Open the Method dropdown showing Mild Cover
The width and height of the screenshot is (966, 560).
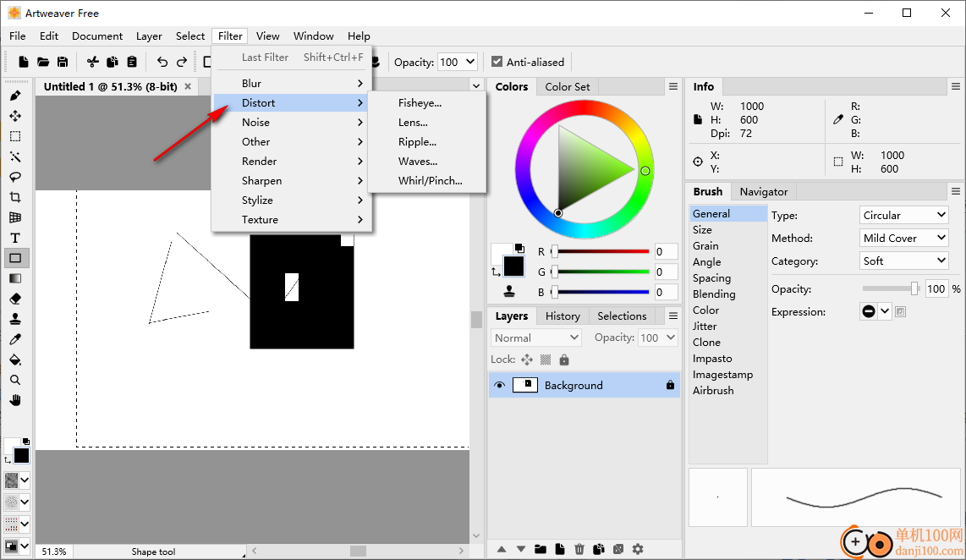coord(903,238)
